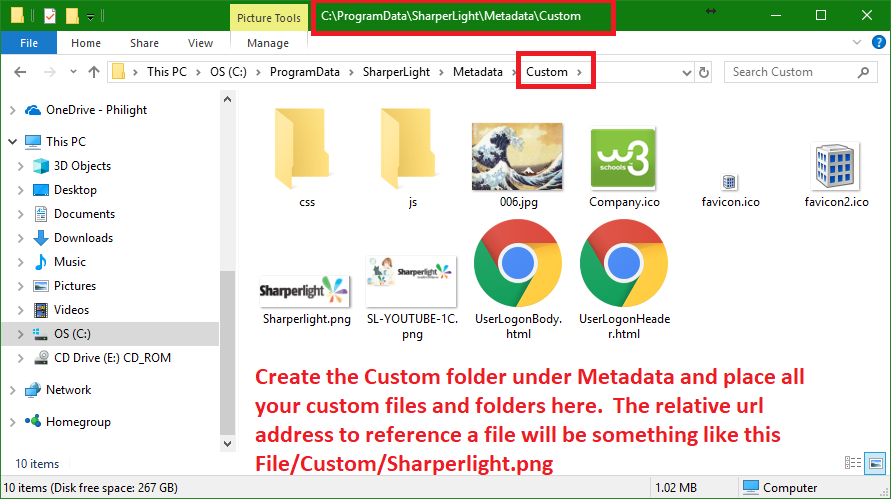The width and height of the screenshot is (891, 499).
Task: Open the File menu
Action: tap(29, 43)
